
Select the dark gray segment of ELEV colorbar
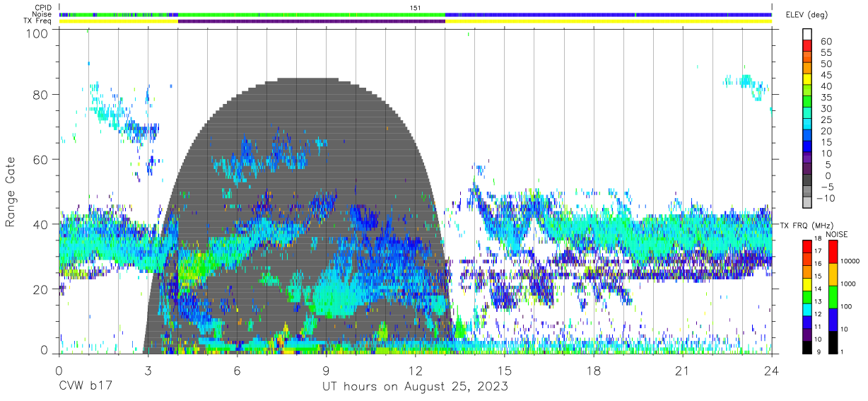(807, 182)
